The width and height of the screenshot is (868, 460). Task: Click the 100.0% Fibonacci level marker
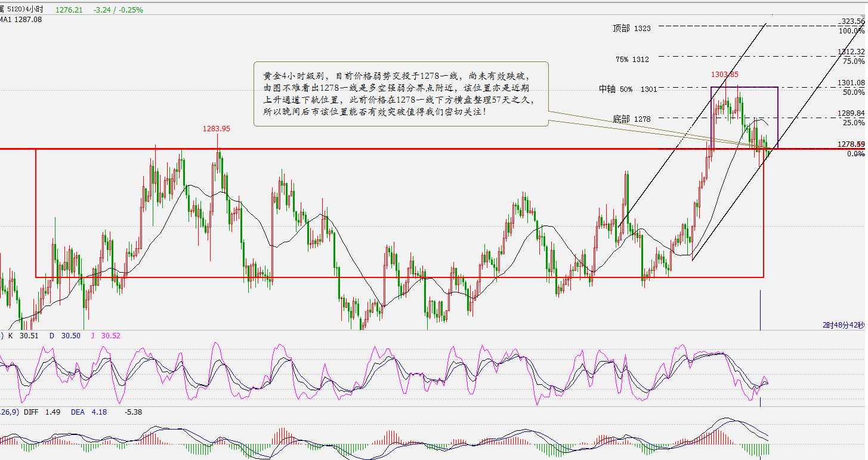851,30
